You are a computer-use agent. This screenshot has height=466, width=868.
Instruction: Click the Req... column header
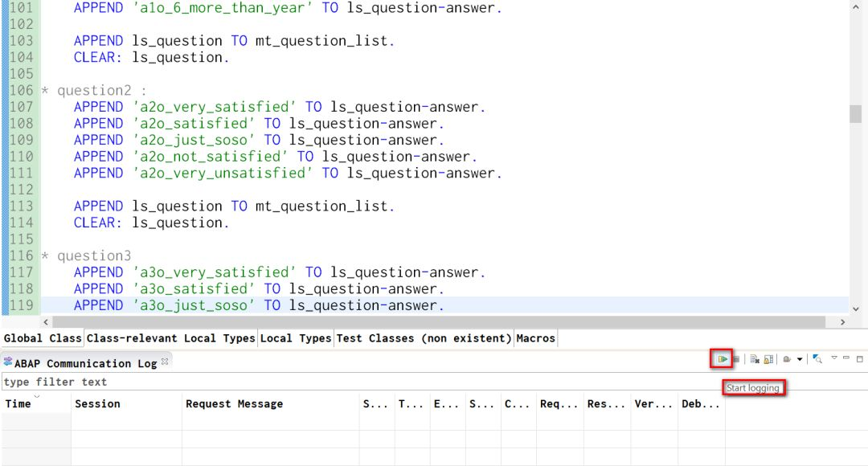[559, 403]
